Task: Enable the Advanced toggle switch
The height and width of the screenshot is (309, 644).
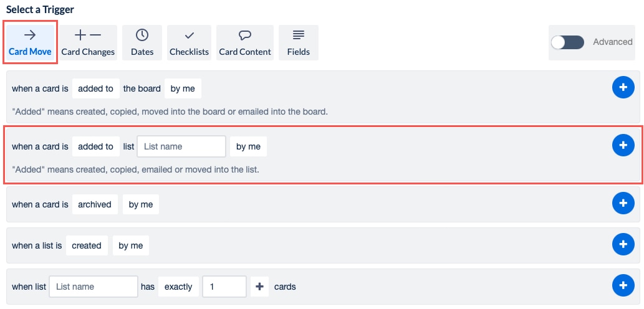Action: (567, 42)
